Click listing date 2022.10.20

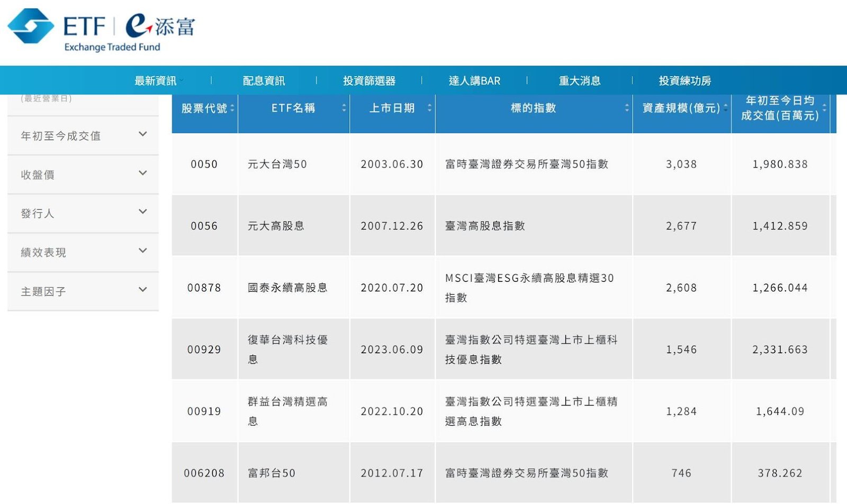click(x=392, y=411)
